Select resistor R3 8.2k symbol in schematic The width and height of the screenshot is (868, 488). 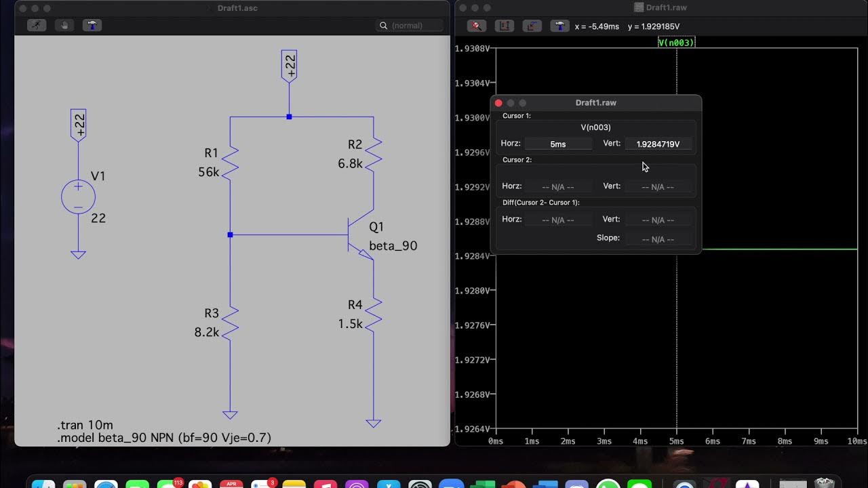pos(230,323)
